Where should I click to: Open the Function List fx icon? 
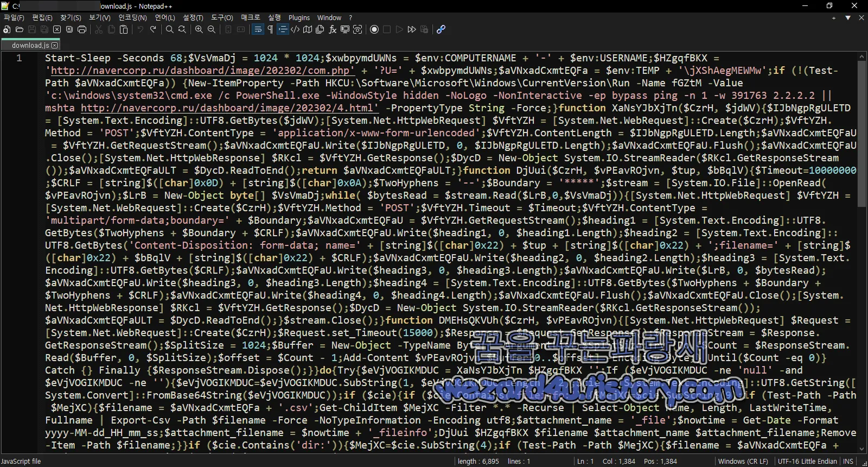333,29
